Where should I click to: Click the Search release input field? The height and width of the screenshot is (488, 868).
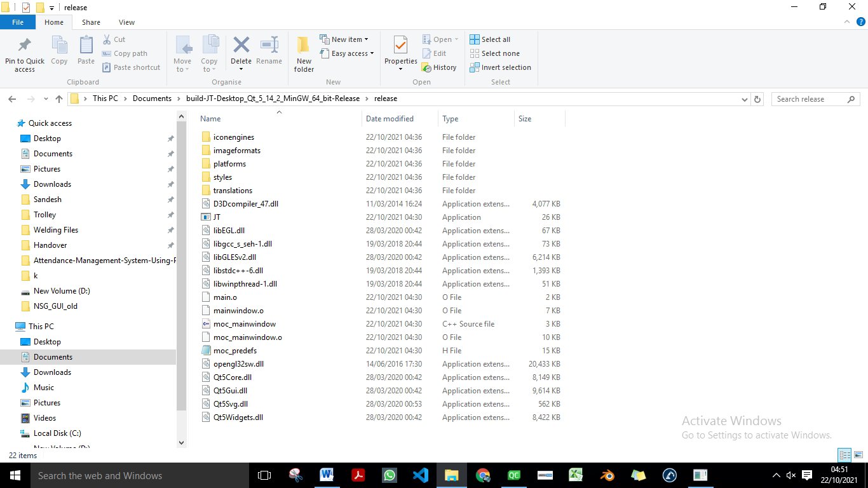[x=810, y=99]
